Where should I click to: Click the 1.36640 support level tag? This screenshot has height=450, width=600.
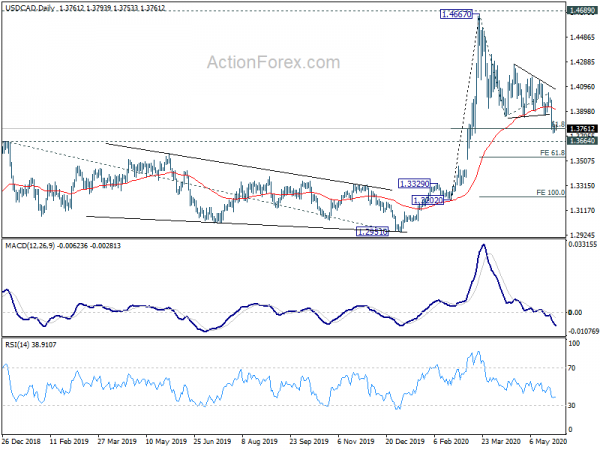click(x=582, y=141)
